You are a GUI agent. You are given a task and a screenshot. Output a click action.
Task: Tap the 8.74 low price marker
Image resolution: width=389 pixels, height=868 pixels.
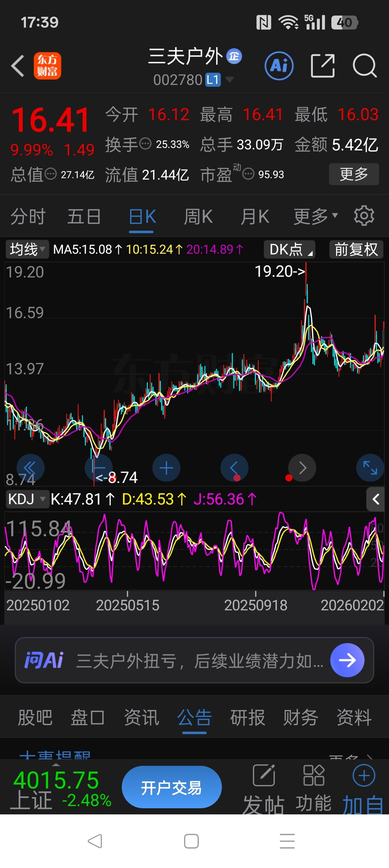pyautogui.click(x=116, y=478)
